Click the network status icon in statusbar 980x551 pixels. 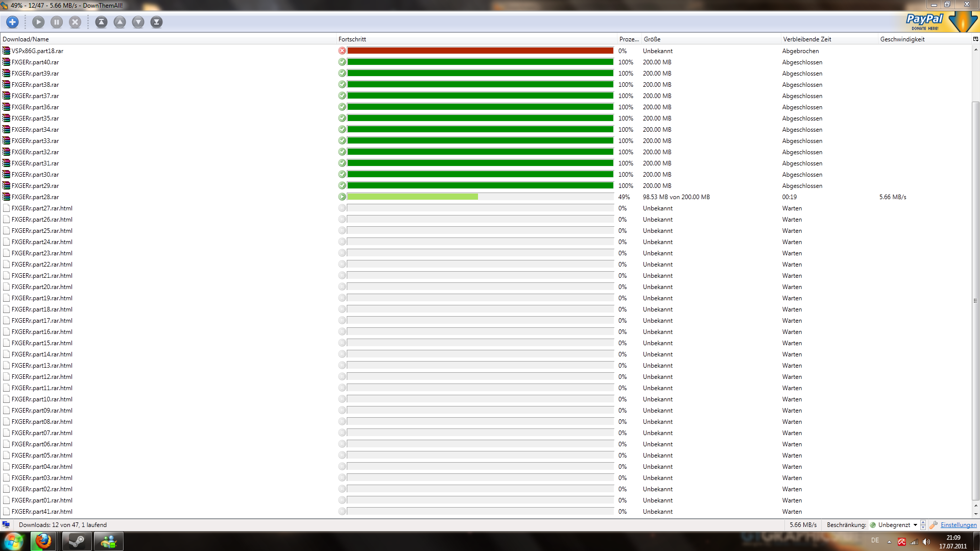[x=6, y=524]
